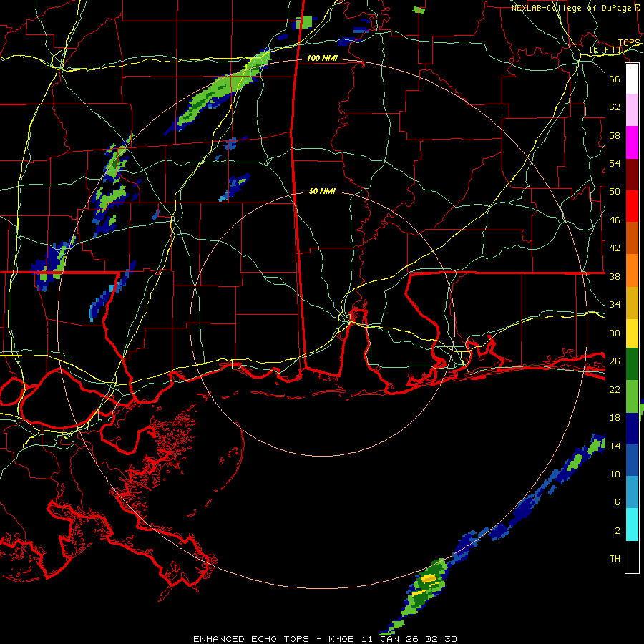Click the 14 legend value

pyautogui.click(x=615, y=446)
